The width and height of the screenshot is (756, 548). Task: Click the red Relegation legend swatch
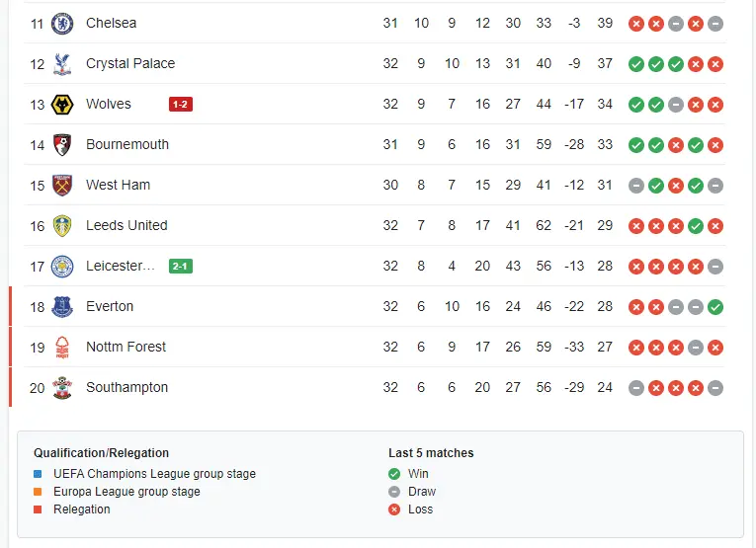click(38, 509)
